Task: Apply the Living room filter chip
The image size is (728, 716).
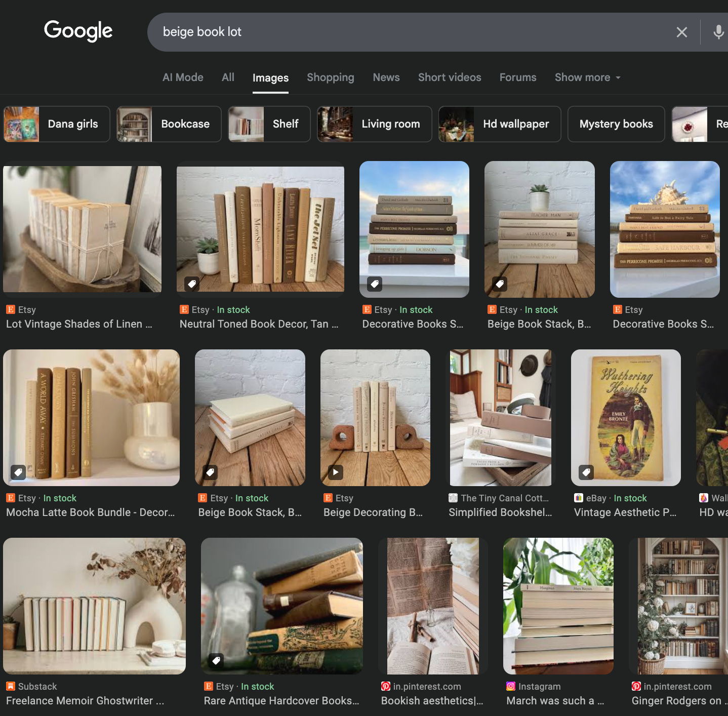Action: pyautogui.click(x=375, y=124)
